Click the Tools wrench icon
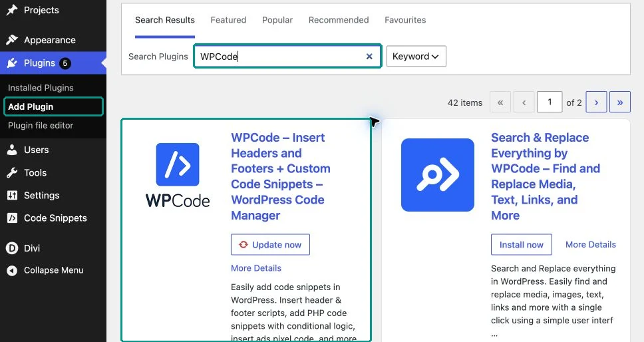Viewport: 644px width, 342px height. pos(12,173)
